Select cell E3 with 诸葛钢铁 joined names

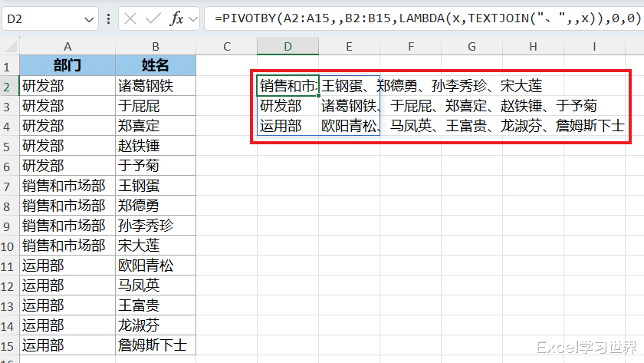349,106
